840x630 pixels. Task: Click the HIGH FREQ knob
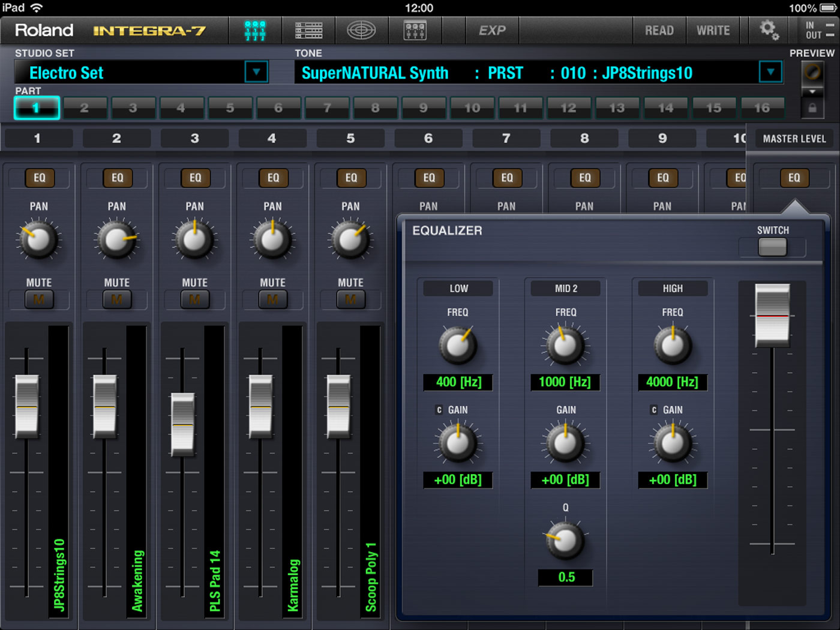[673, 345]
